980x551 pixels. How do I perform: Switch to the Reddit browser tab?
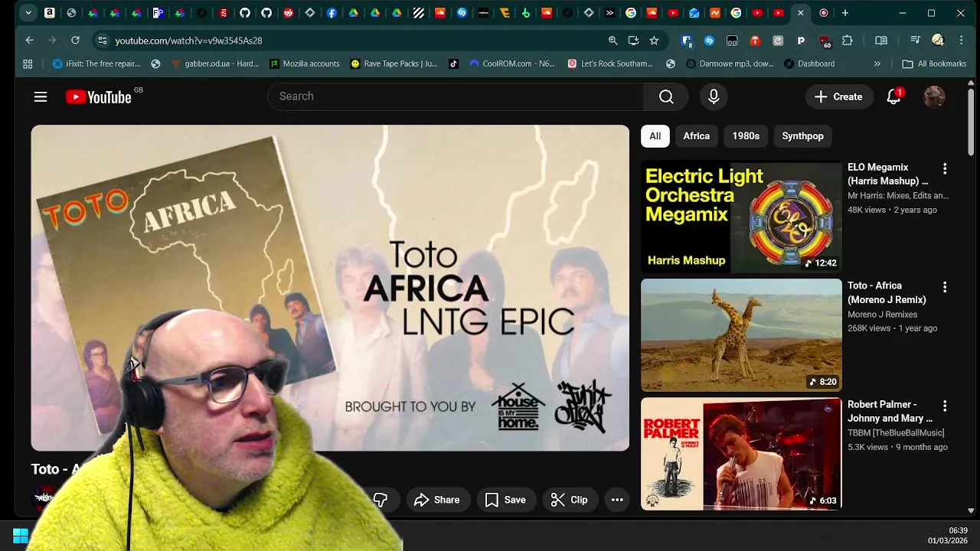point(288,13)
